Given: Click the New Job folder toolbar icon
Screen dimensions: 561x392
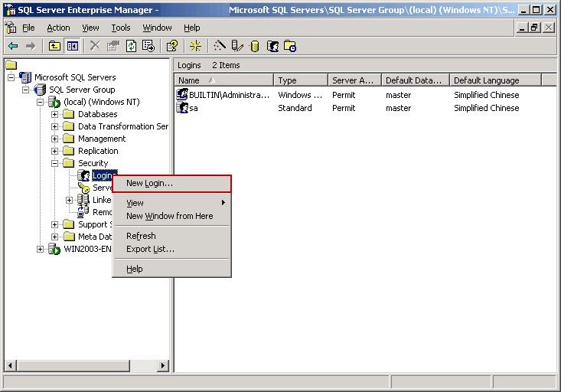Looking at the screenshot, I should [x=290, y=46].
